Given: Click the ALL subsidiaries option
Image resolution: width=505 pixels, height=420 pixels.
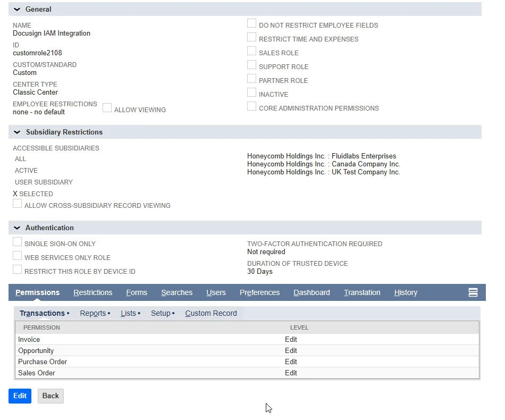Looking at the screenshot, I should pos(20,159).
